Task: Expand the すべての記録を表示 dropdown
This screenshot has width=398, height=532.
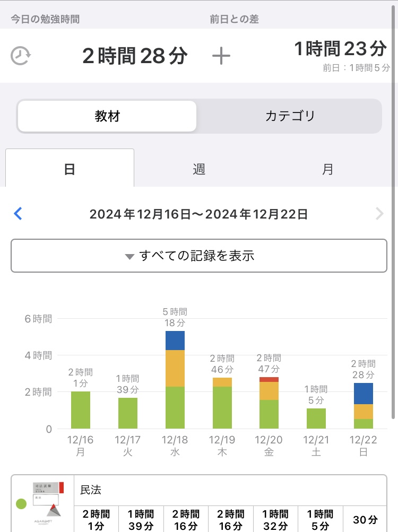Action: pos(199,256)
